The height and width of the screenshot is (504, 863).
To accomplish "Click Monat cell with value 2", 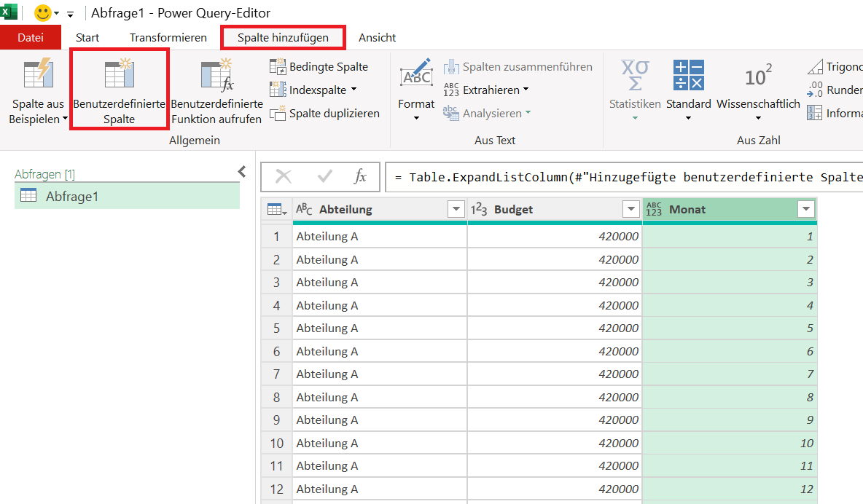I will coord(730,260).
